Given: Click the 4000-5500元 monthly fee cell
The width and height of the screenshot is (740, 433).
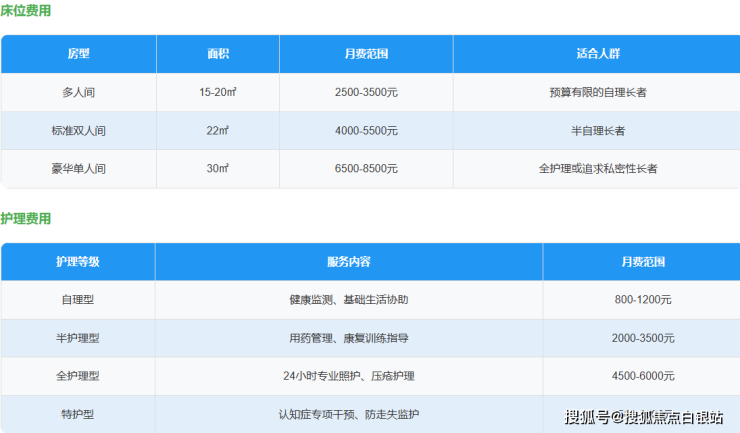Looking at the screenshot, I should tap(366, 130).
